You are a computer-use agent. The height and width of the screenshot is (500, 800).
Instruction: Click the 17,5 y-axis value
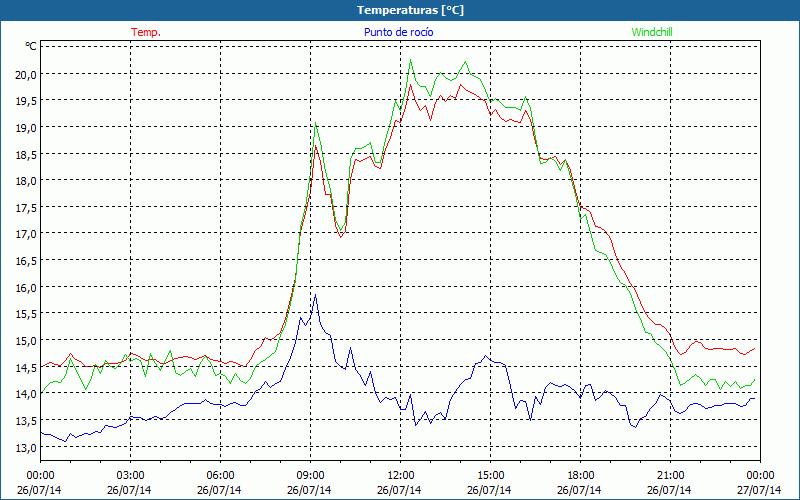(x=26, y=208)
